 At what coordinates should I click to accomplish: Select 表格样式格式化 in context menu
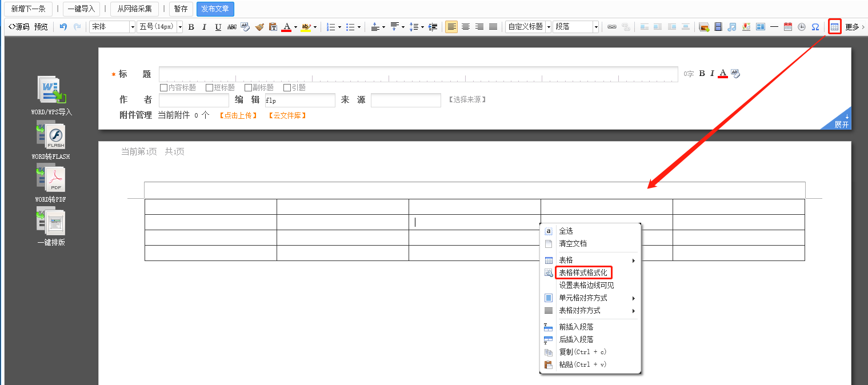click(x=583, y=272)
